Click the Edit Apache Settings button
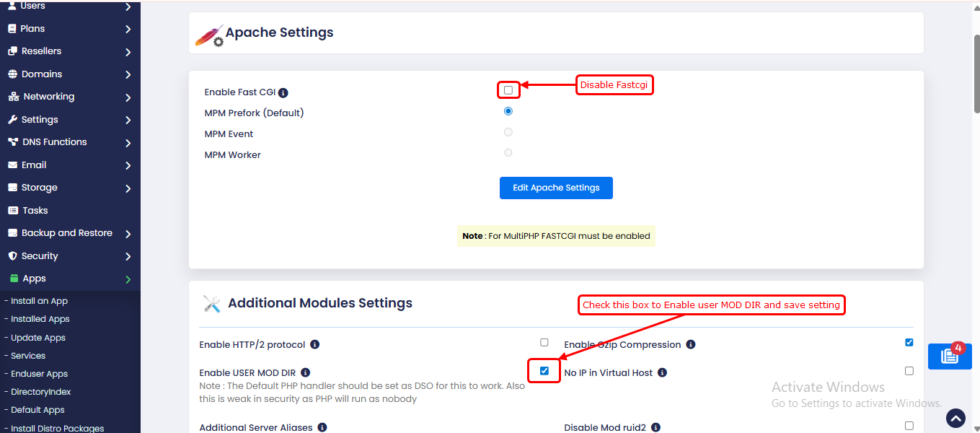Viewport: 980px width, 433px height. pos(556,188)
